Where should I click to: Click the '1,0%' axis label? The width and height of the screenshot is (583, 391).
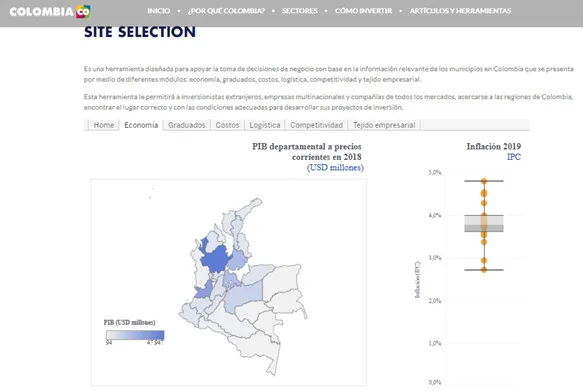click(x=435, y=343)
